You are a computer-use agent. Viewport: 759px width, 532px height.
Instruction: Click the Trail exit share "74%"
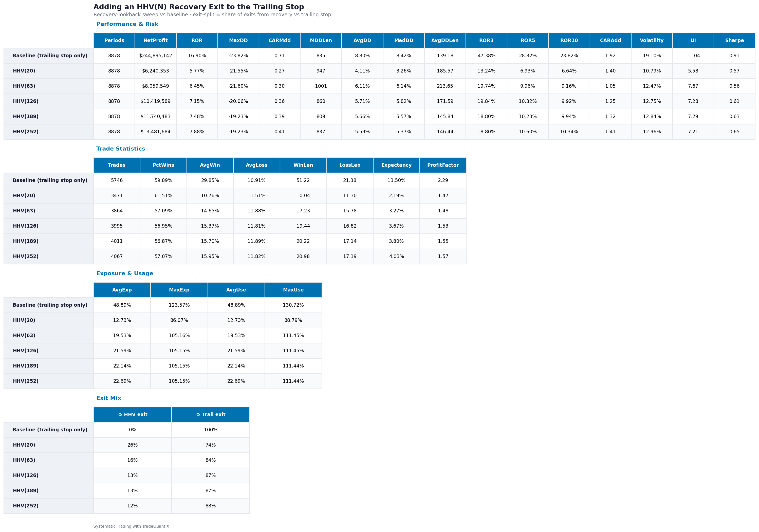coord(211,445)
